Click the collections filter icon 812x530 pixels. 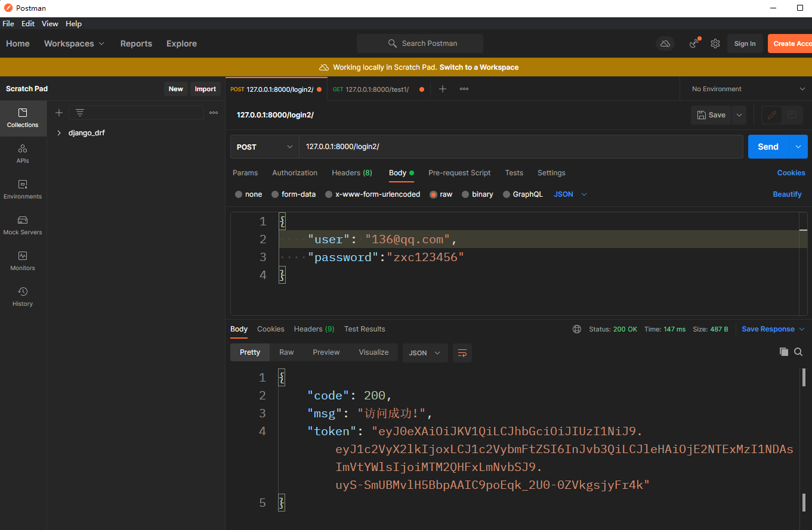click(80, 113)
